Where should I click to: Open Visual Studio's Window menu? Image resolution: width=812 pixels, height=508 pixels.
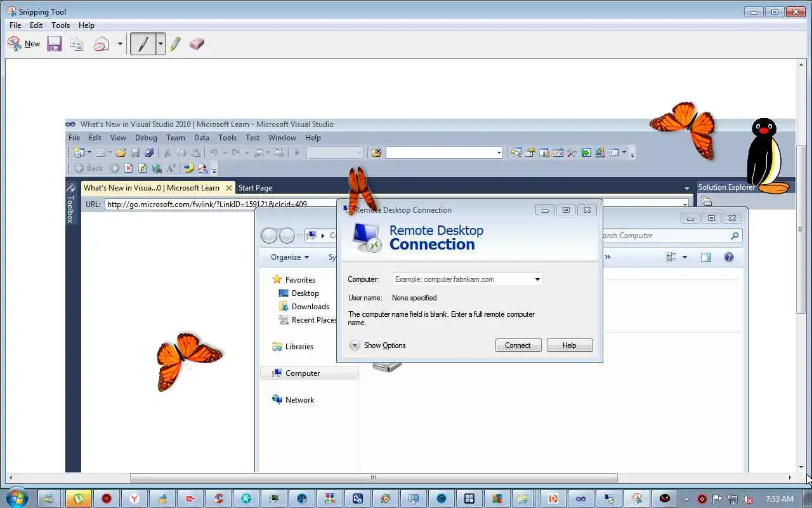click(x=282, y=137)
